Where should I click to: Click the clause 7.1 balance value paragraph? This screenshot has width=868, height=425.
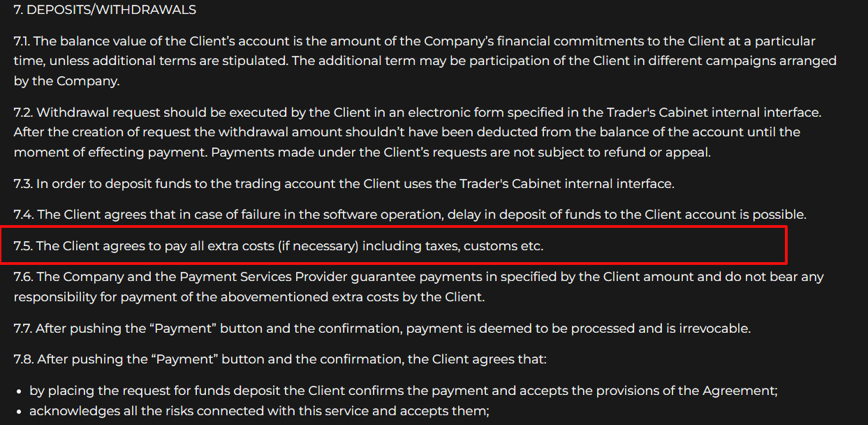point(419,61)
